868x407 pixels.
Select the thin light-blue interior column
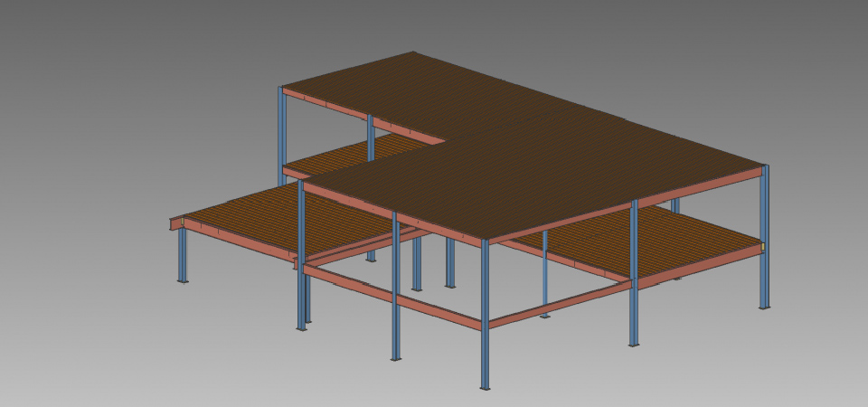544,271
